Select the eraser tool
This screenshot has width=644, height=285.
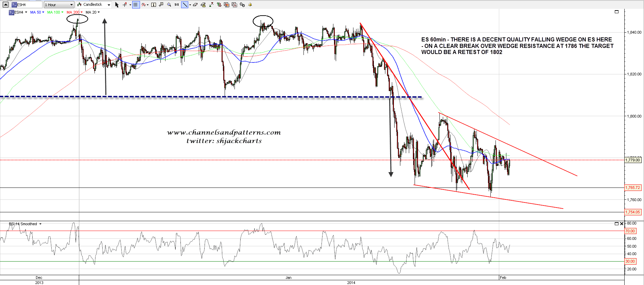coord(195,5)
